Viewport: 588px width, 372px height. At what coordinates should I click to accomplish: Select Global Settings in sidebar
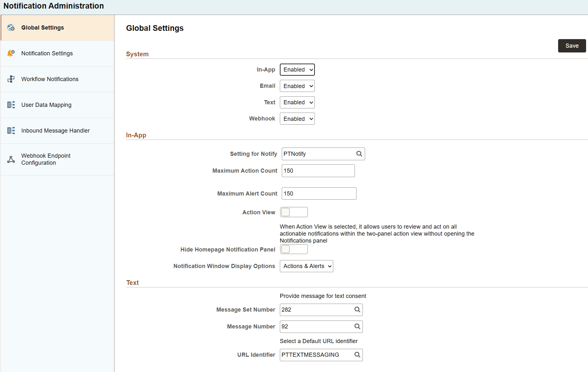(x=58, y=28)
